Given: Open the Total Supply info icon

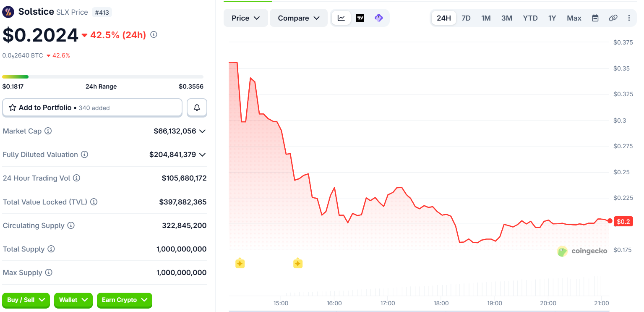Looking at the screenshot, I should (51, 249).
